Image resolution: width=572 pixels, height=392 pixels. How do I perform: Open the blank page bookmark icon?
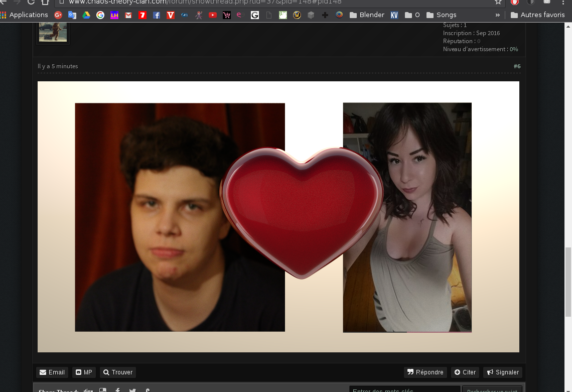point(269,15)
